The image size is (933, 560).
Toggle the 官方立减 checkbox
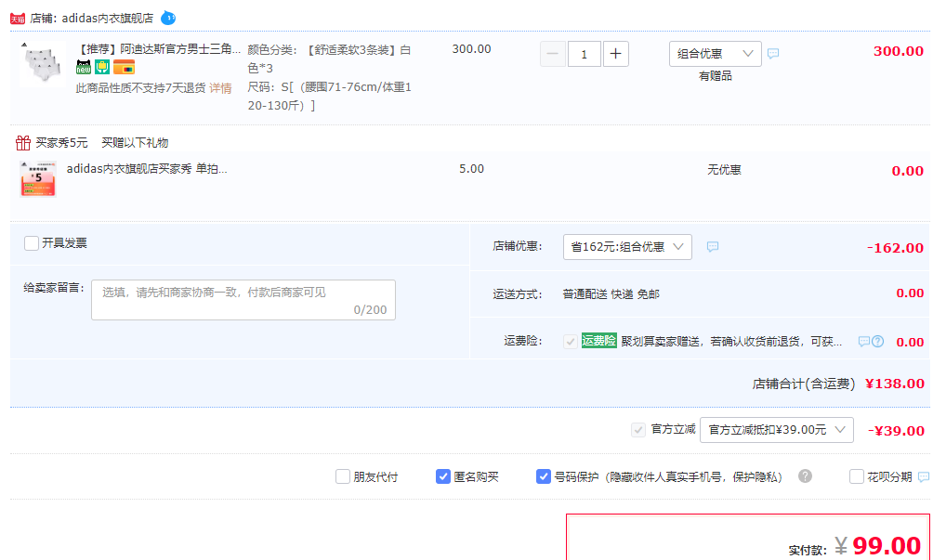[x=637, y=429]
